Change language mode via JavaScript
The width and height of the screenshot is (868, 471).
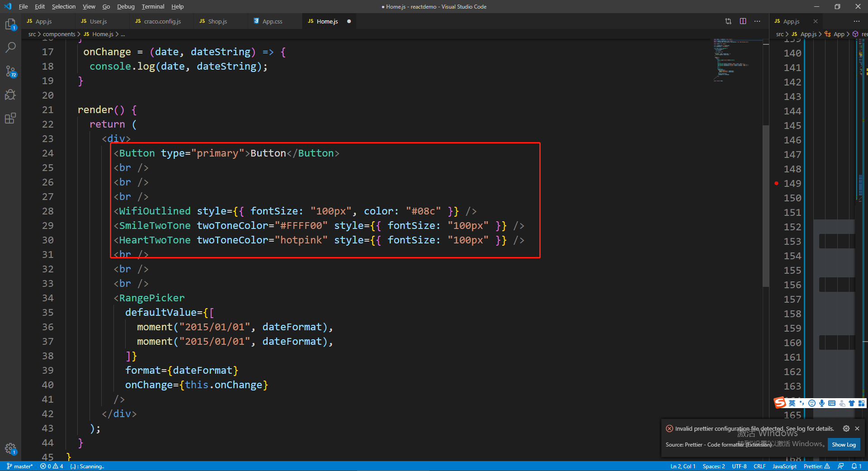pyautogui.click(x=784, y=466)
